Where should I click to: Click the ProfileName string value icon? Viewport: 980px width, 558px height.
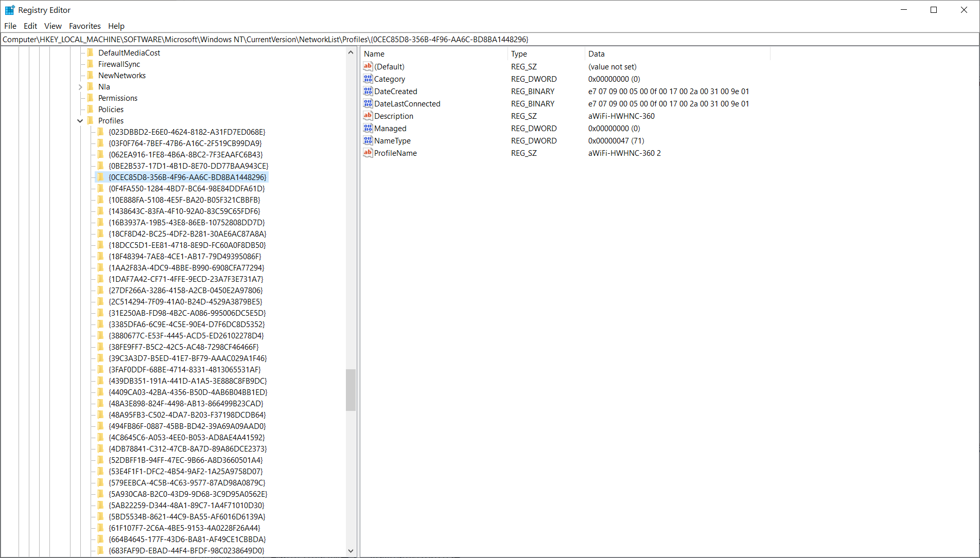point(367,153)
